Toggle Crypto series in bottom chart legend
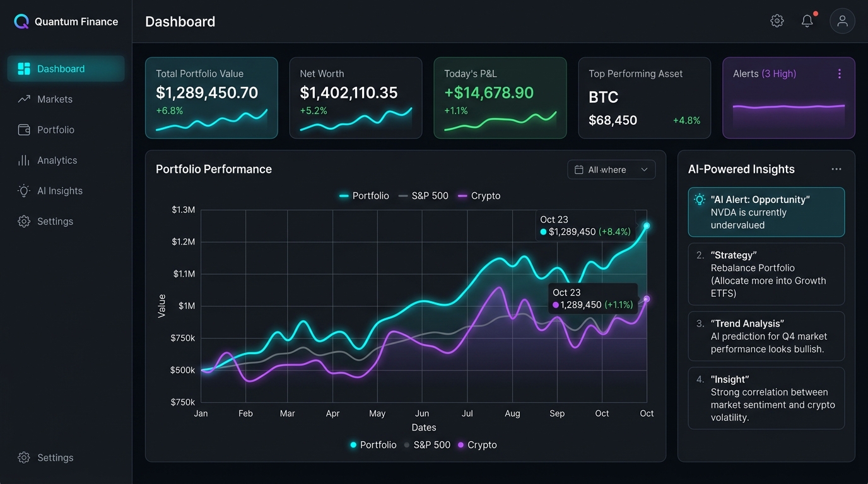This screenshot has width=868, height=484. 477,445
